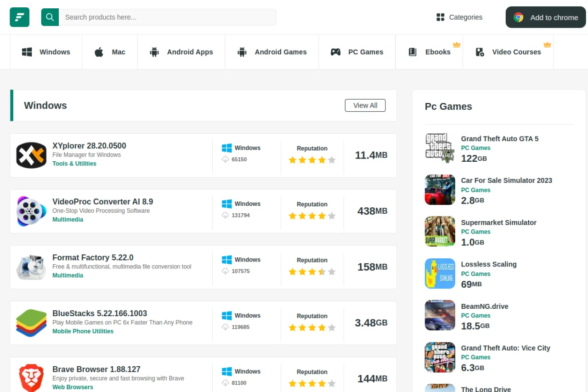Screen dimensions: 588x392
Task: Switch to the Android Games tab
Action: coord(272,52)
